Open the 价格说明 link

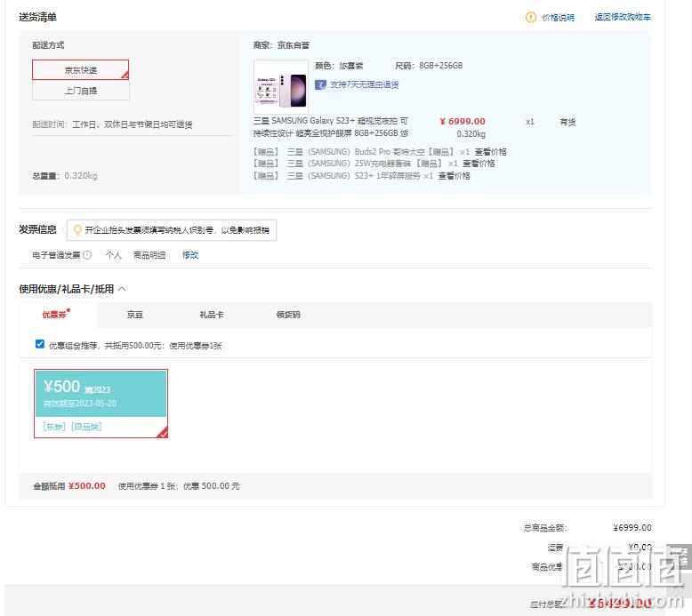tap(558, 17)
